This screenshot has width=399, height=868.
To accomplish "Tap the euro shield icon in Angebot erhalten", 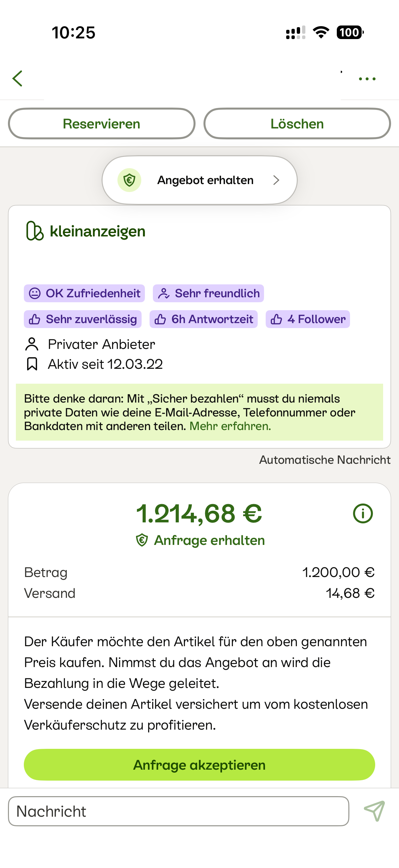I will point(129,180).
